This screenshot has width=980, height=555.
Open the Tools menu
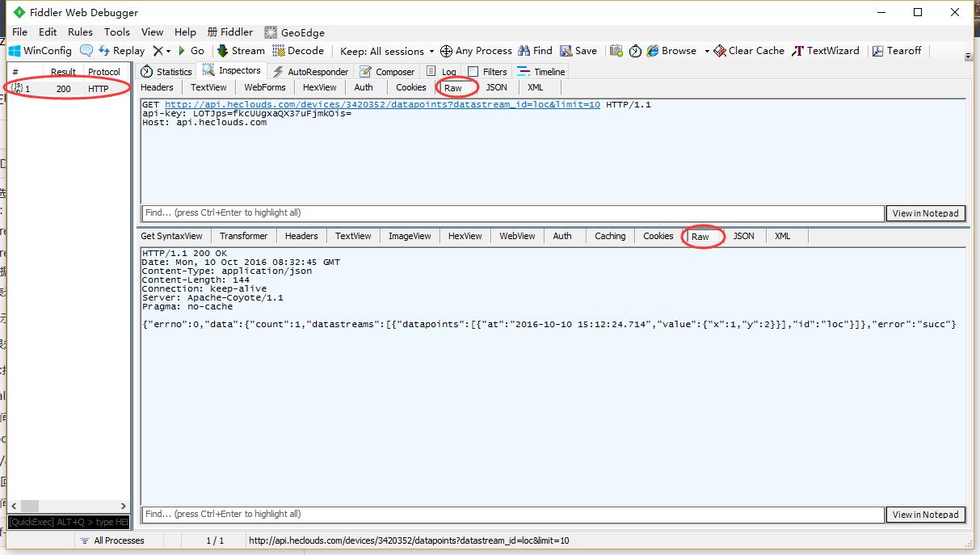[x=117, y=32]
